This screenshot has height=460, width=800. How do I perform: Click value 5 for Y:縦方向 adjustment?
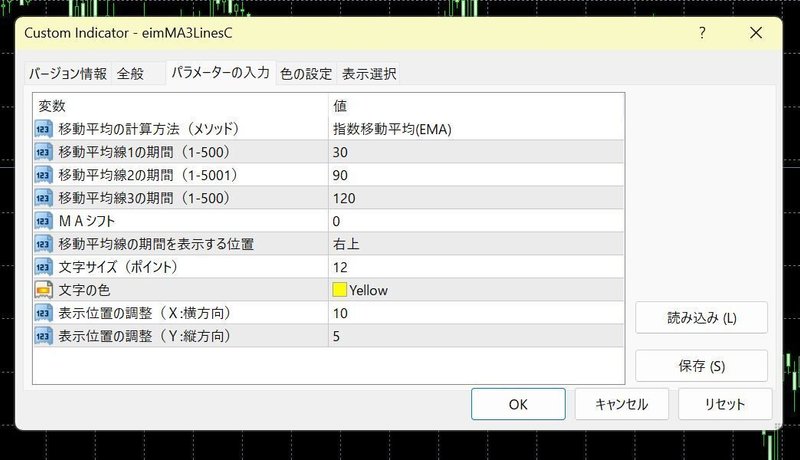pos(336,336)
